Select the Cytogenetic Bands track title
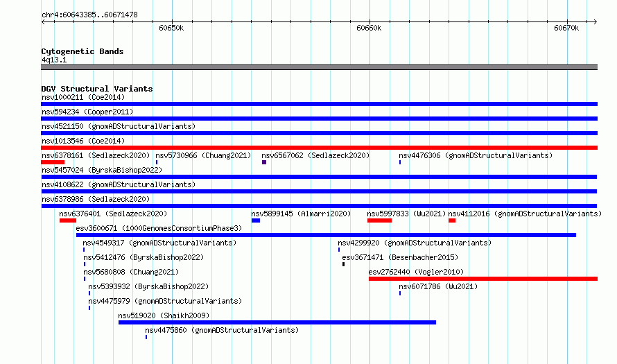This screenshot has width=617, height=364. click(82, 51)
